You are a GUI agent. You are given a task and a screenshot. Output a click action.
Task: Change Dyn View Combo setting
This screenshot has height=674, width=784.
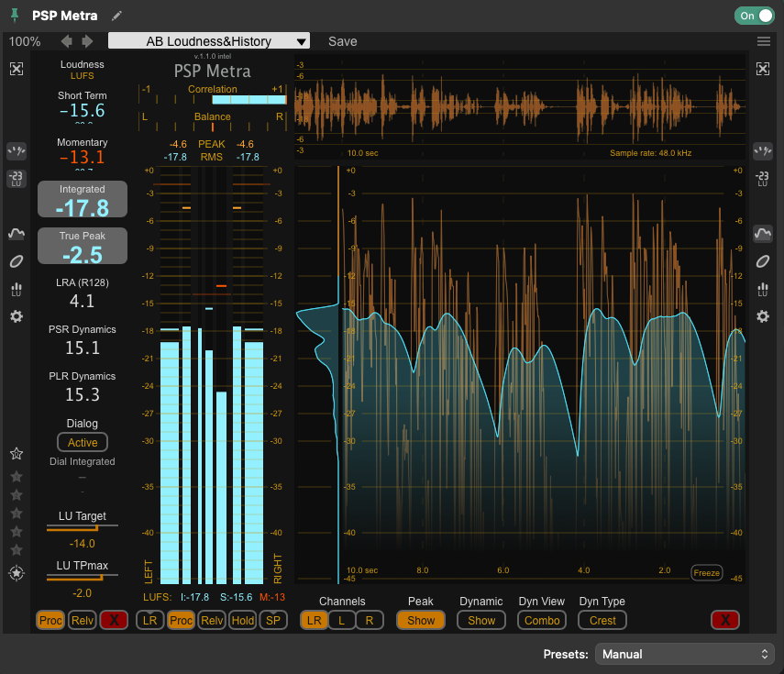[542, 621]
